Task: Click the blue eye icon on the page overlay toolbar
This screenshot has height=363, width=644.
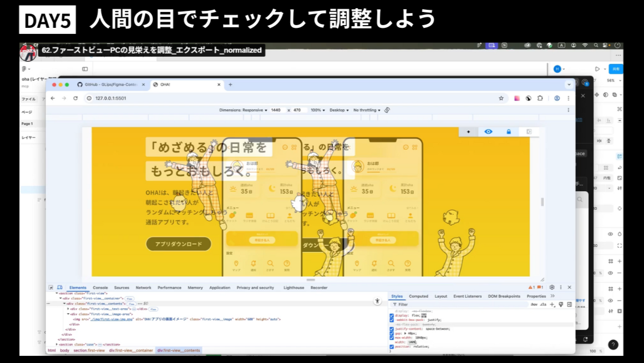Action: coord(488,131)
